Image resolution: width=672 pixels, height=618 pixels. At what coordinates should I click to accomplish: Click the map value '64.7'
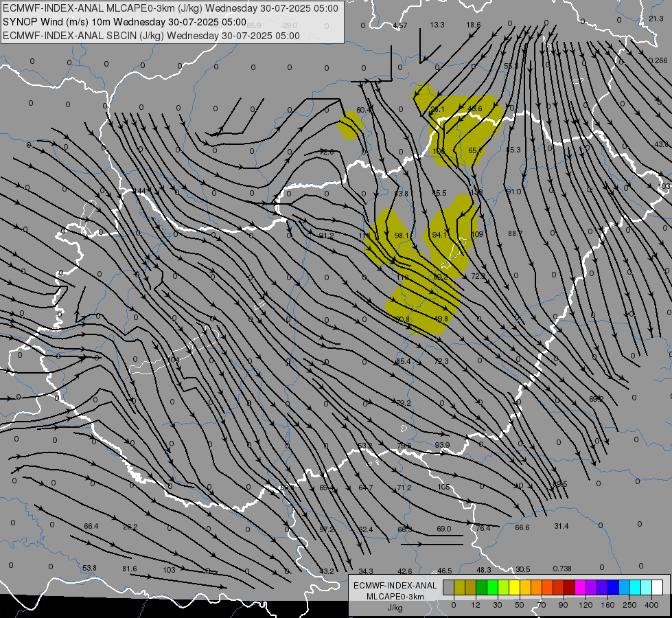[366, 488]
